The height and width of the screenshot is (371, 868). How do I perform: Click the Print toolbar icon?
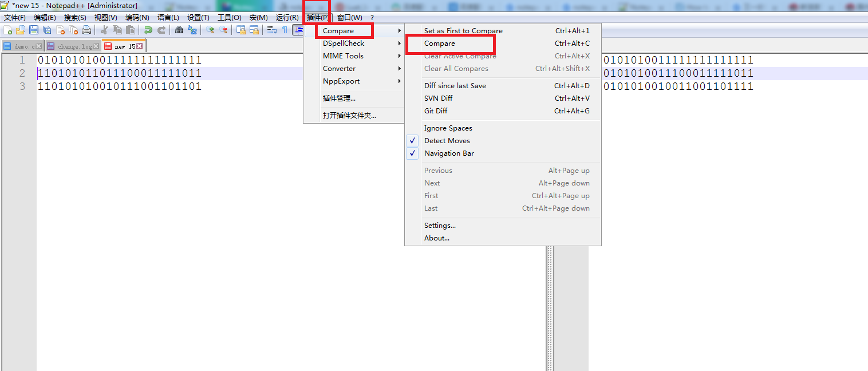tap(86, 30)
